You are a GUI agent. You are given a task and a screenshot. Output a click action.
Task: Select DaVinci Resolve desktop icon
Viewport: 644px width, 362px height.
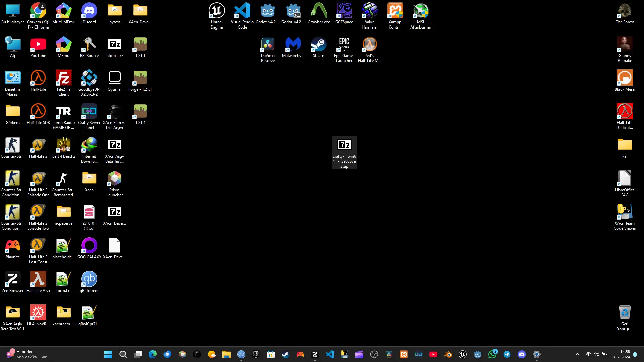point(267,49)
